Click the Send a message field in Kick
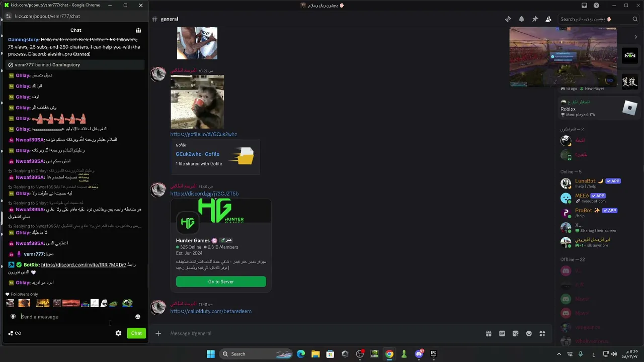The height and width of the screenshot is (362, 644). [x=75, y=317]
